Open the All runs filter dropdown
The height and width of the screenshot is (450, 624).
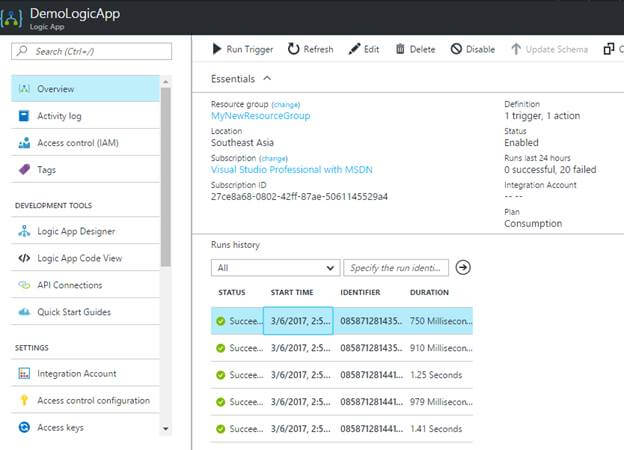coord(276,268)
